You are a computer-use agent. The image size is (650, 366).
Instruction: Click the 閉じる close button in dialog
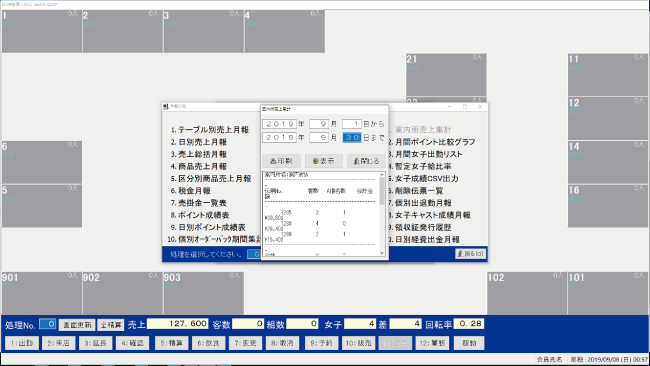tap(366, 161)
